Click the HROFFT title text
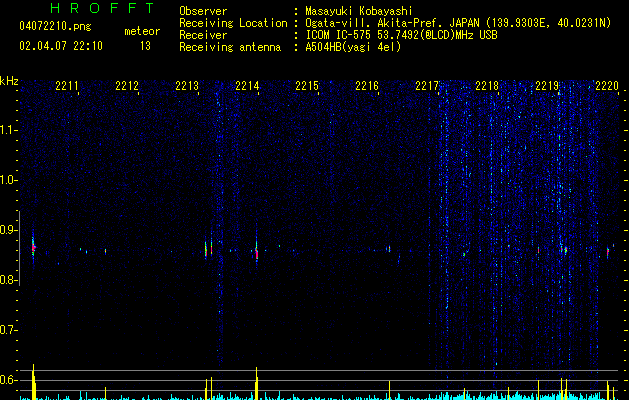Image resolution: width=629 pixels, height=400 pixels. [102, 8]
